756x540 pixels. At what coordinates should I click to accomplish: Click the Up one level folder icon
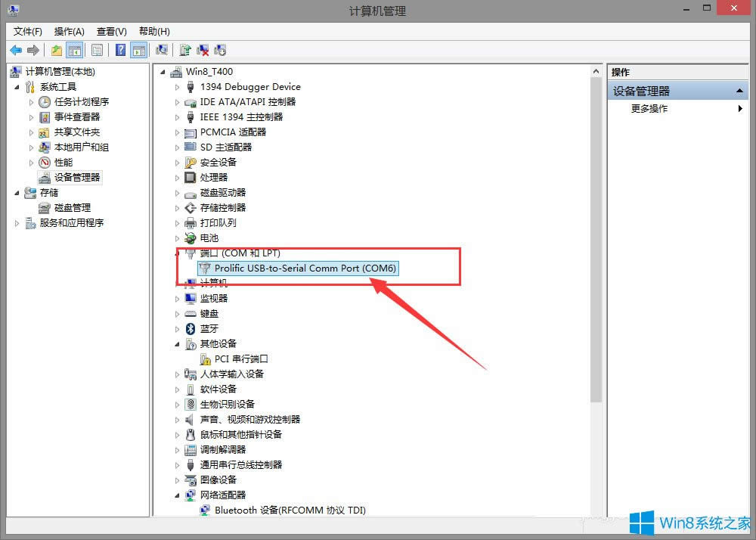click(x=57, y=50)
